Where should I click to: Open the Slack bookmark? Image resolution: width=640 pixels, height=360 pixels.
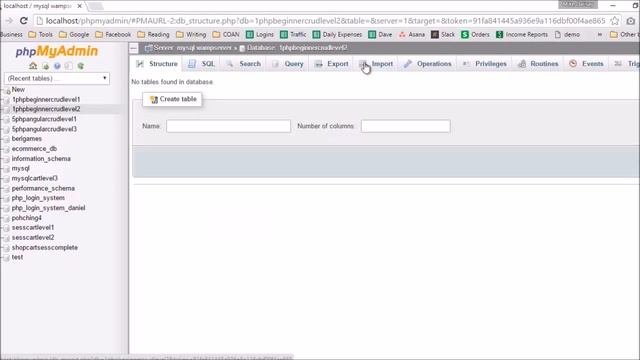tap(443, 35)
